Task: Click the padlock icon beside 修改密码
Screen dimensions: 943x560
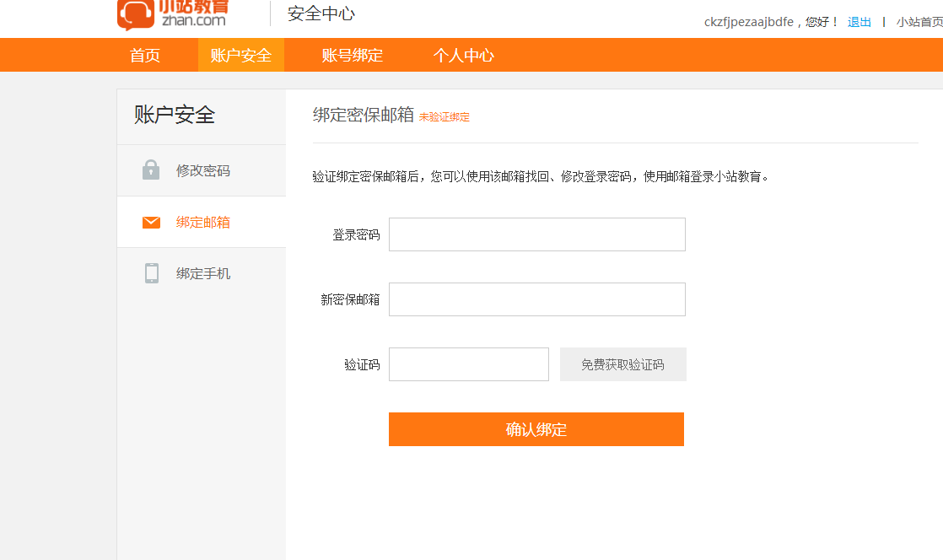Action: (x=151, y=170)
